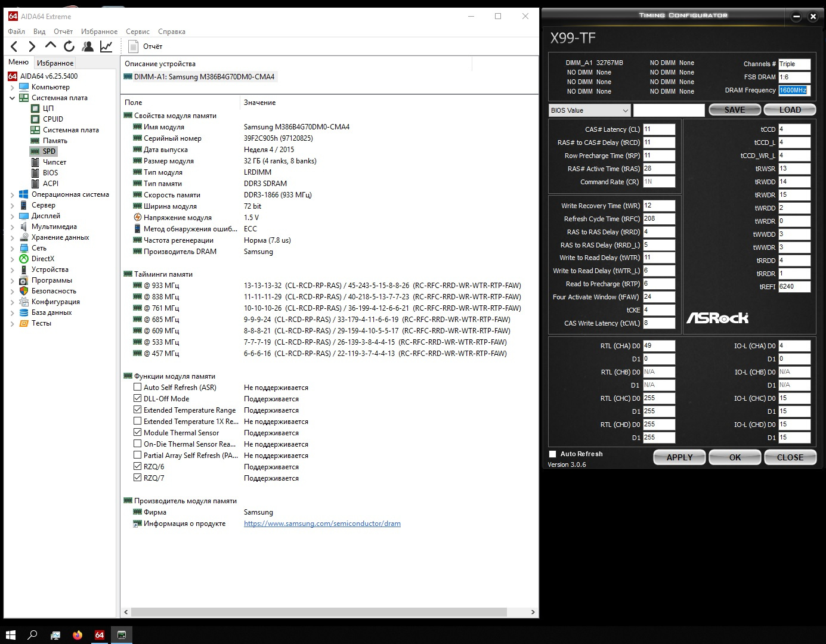Select the ЦП tree item
Viewport: 826px width, 644px height.
(48, 109)
